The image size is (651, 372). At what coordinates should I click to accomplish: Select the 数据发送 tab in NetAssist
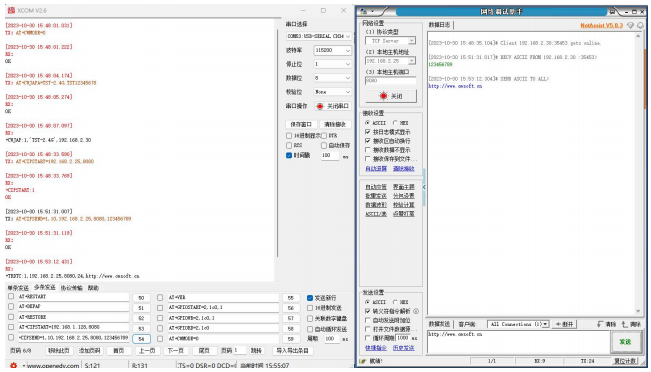440,324
